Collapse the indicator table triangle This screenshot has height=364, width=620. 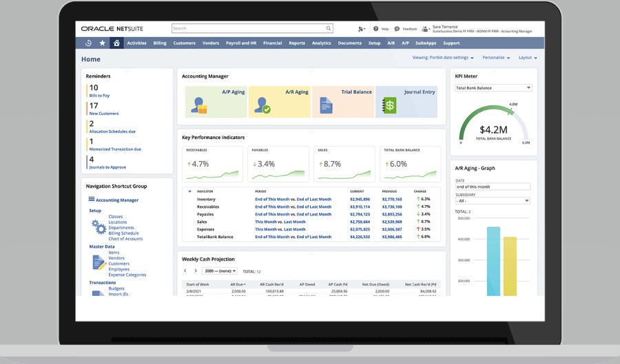click(189, 191)
